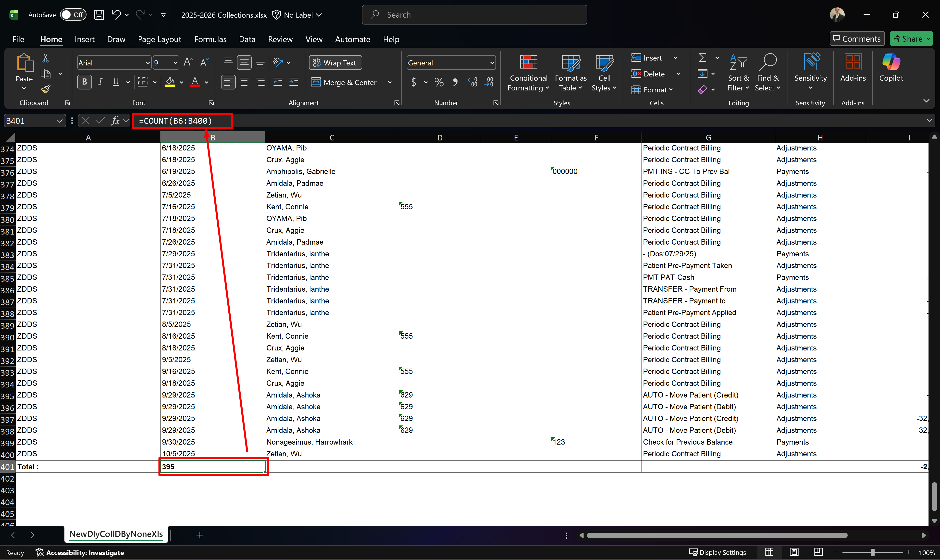Click the Save icon in title bar
The image size is (940, 560).
99,15
